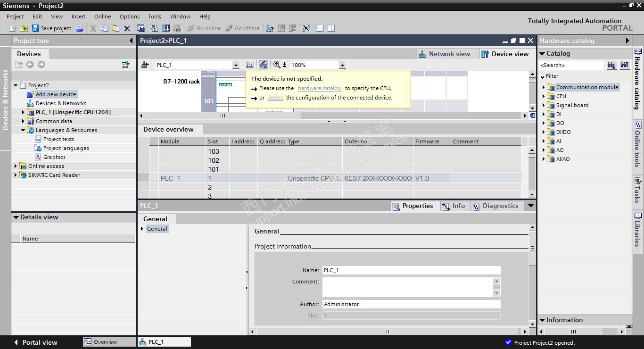The image size is (644, 349).
Task: Click the Author field containing Administrator
Action: tap(411, 304)
